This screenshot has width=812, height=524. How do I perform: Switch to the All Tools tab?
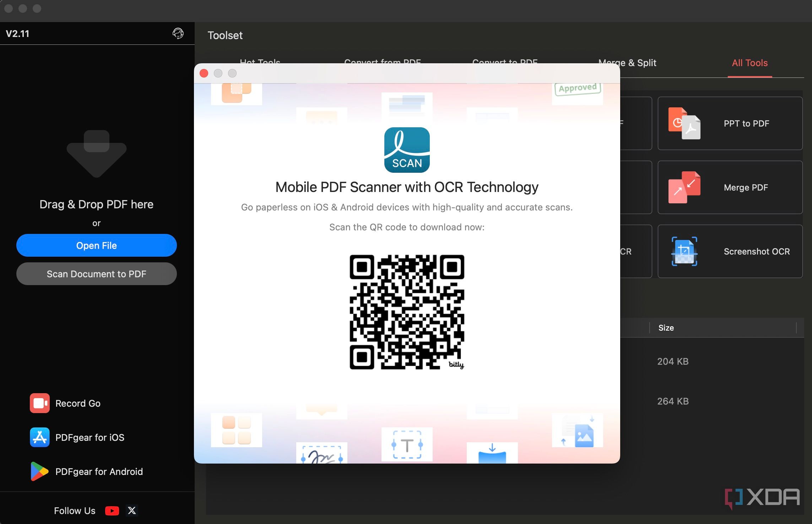click(749, 63)
